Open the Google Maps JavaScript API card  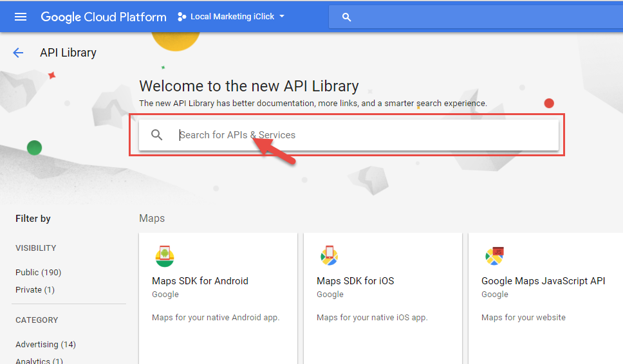[x=546, y=298]
